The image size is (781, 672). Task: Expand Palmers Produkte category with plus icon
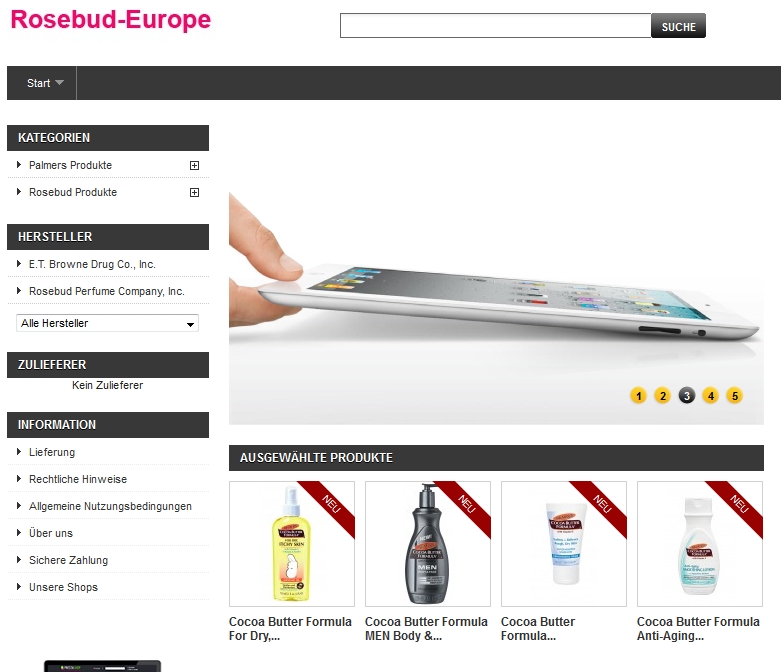click(194, 165)
